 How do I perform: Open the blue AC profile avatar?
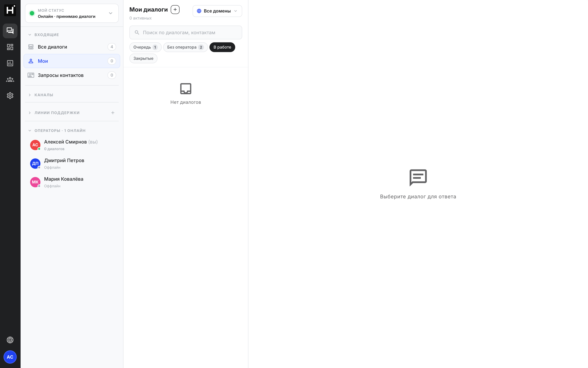coord(10,357)
